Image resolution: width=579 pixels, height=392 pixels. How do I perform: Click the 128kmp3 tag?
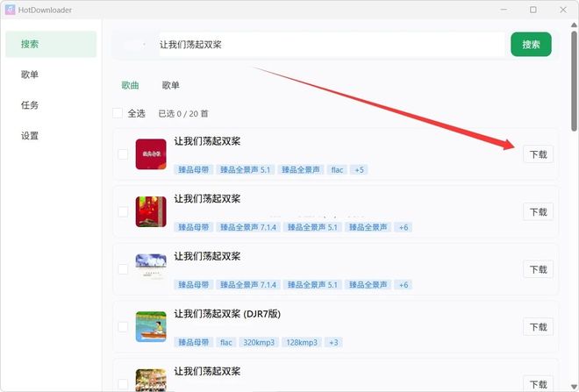pyautogui.click(x=302, y=343)
